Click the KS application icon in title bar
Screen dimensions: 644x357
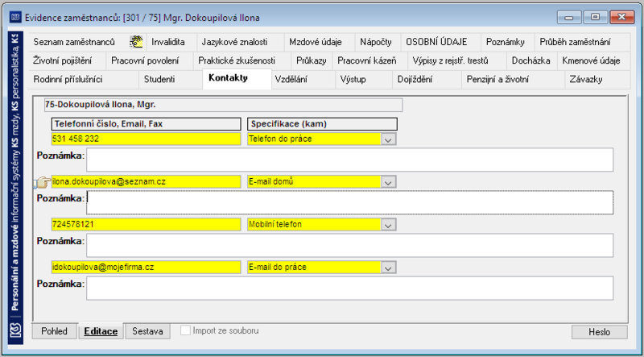[15, 18]
